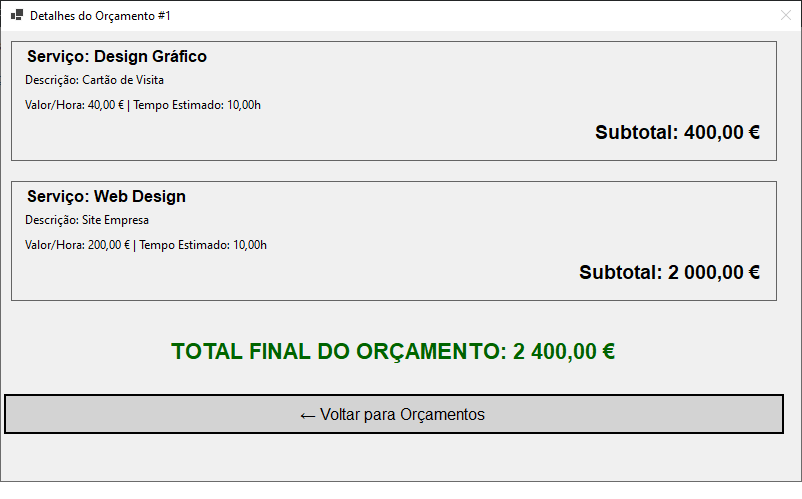
Task: Click the left arrow on the Voltar button
Action: tap(308, 415)
